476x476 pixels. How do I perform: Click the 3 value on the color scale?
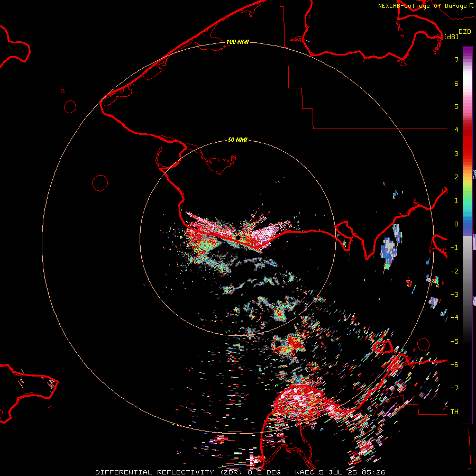(x=456, y=153)
